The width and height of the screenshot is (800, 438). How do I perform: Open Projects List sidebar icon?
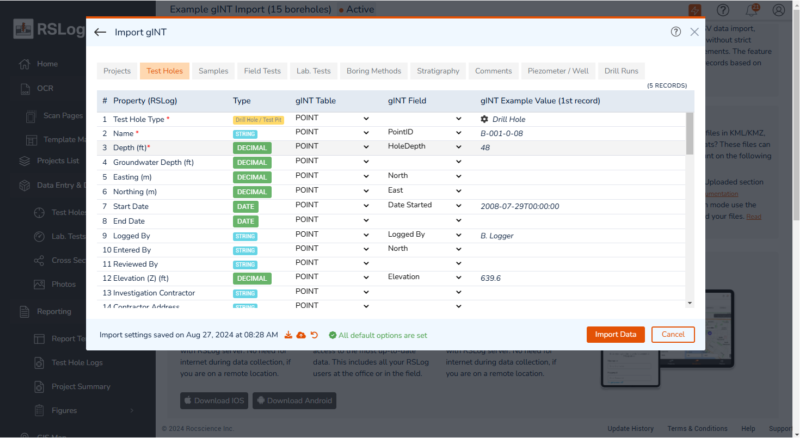point(24,161)
